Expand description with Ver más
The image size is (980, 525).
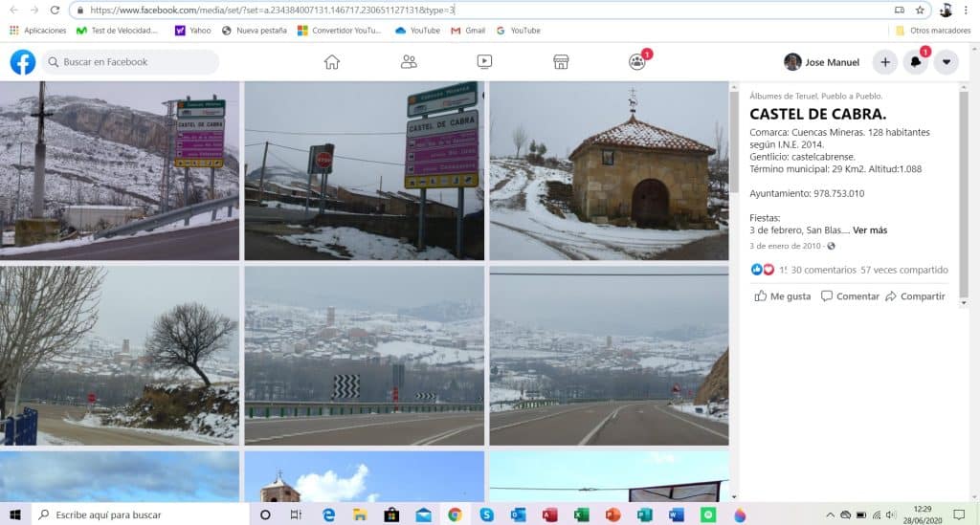tap(870, 230)
